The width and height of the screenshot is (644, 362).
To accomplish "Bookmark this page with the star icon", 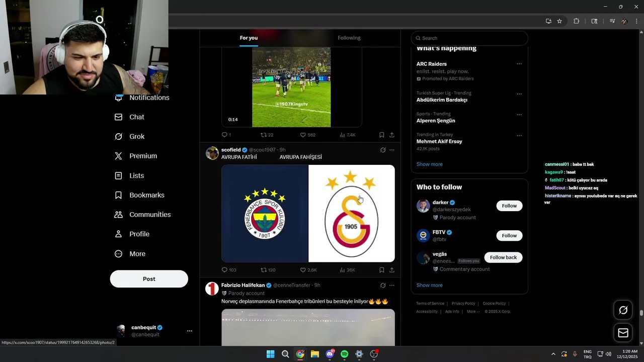I will tap(559, 21).
